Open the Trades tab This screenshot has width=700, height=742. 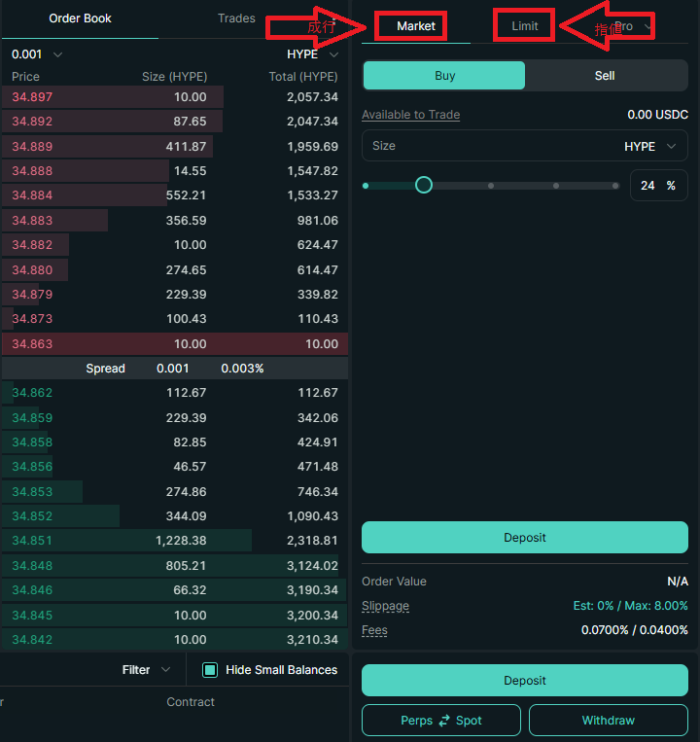236,18
